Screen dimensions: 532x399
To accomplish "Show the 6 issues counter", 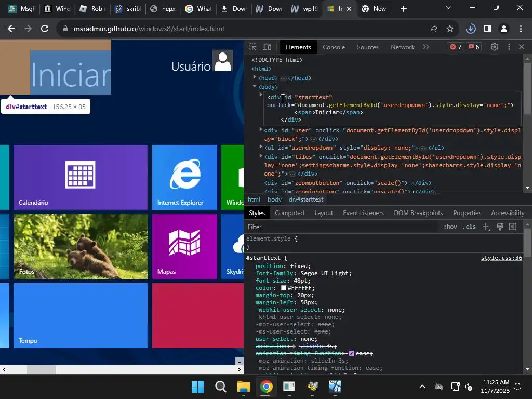I will point(474,47).
